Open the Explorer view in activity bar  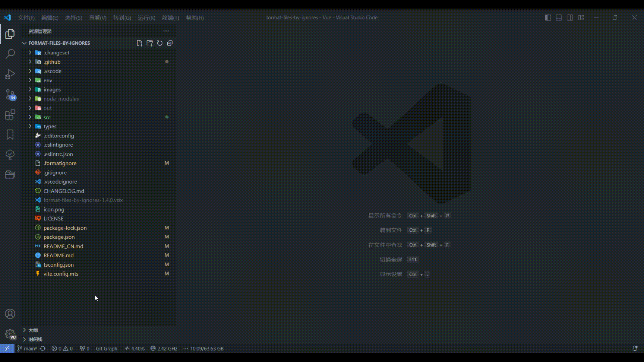point(10,34)
